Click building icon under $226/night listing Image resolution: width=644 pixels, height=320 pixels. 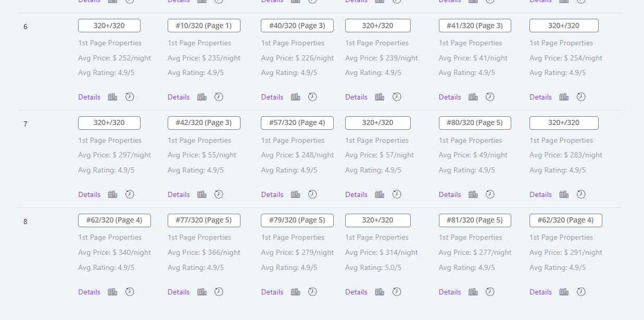pyautogui.click(x=295, y=97)
